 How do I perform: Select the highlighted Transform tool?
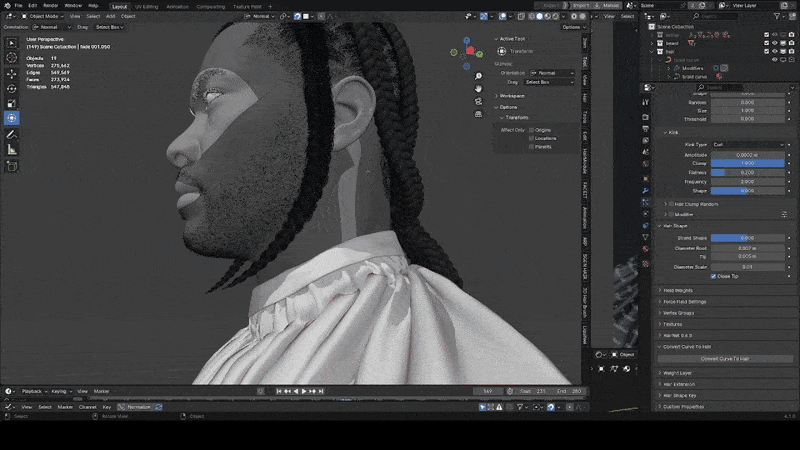point(11,118)
